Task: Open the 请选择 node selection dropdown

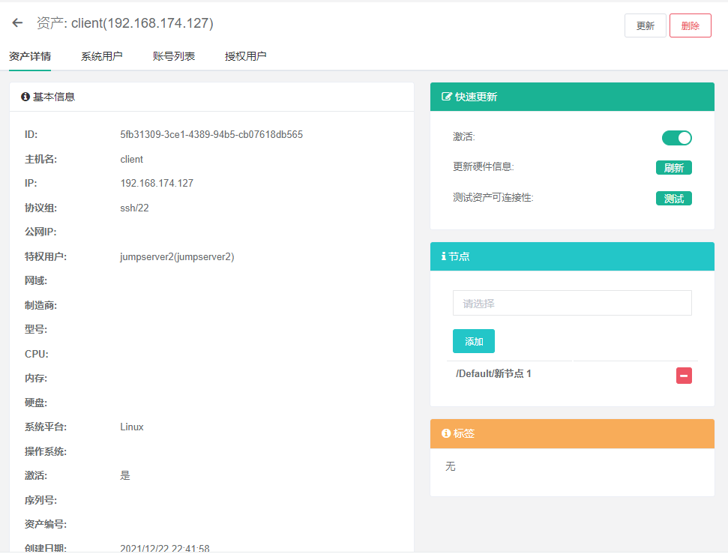Action: (572, 303)
